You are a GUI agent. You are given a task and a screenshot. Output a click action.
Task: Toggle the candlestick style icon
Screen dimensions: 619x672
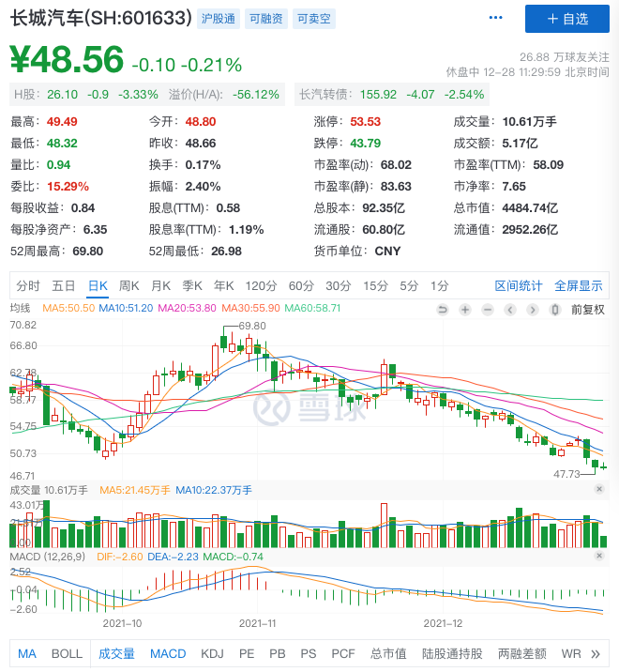pyautogui.click(x=554, y=310)
